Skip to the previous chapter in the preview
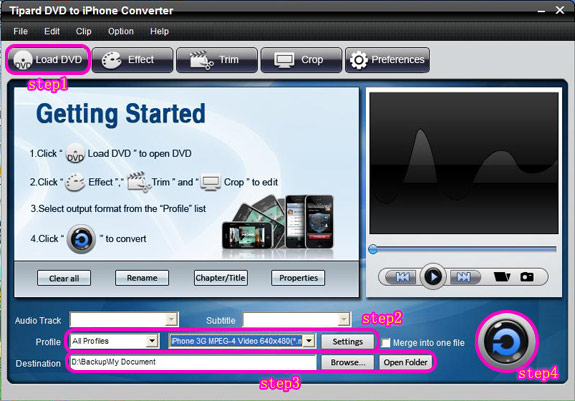Screen dimensions: 575x401 tap(402, 277)
